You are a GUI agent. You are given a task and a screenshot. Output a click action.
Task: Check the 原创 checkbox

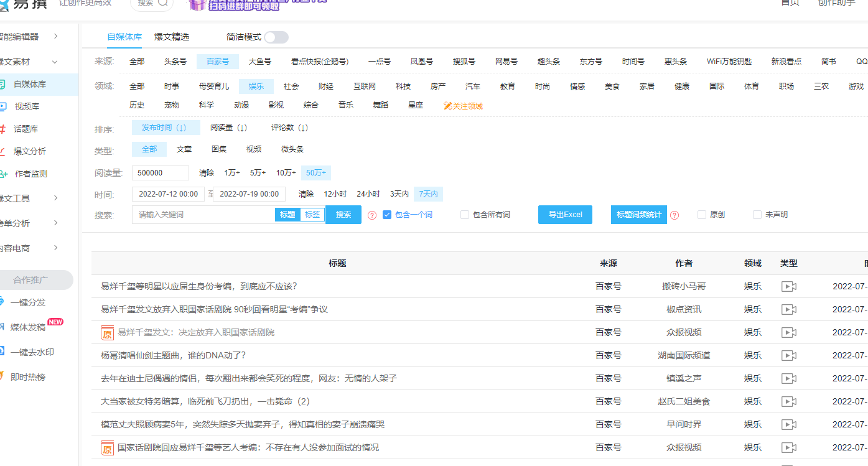click(x=702, y=215)
